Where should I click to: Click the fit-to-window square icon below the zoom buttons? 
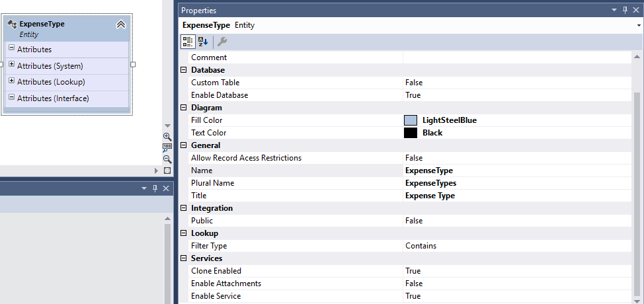tap(167, 171)
